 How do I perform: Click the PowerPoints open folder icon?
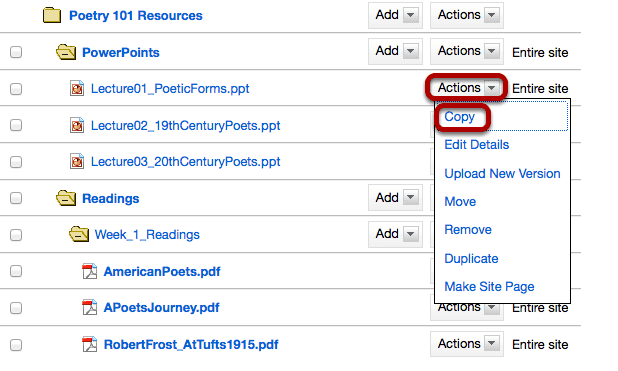click(x=66, y=52)
